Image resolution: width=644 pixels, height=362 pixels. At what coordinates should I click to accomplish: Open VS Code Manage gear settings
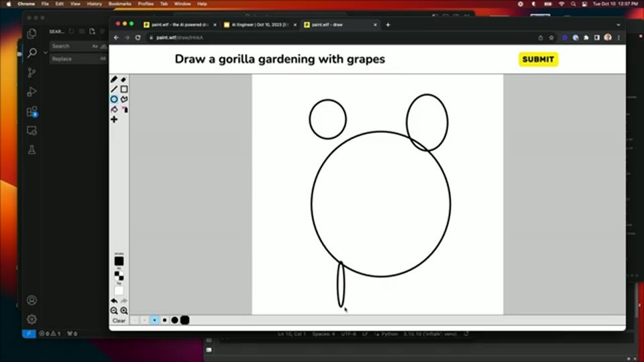[32, 319]
